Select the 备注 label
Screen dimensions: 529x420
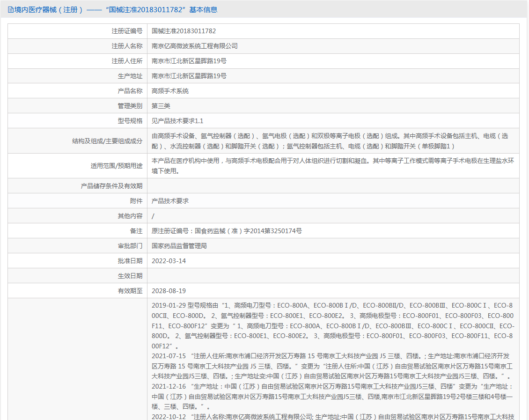point(136,231)
